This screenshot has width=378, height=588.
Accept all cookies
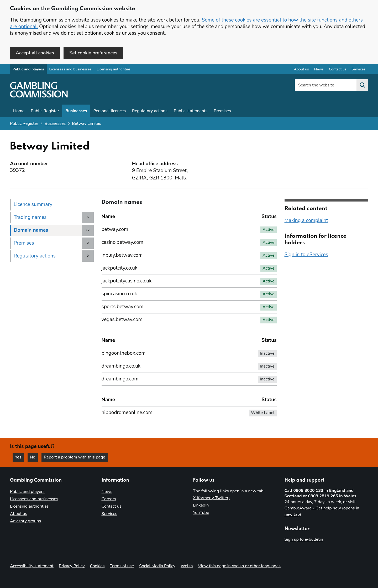click(x=35, y=53)
